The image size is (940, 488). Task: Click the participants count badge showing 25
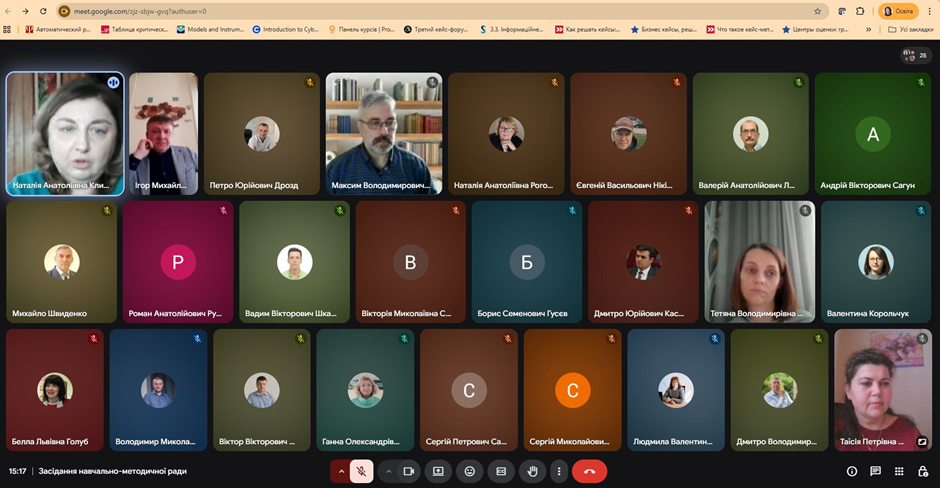pos(916,55)
